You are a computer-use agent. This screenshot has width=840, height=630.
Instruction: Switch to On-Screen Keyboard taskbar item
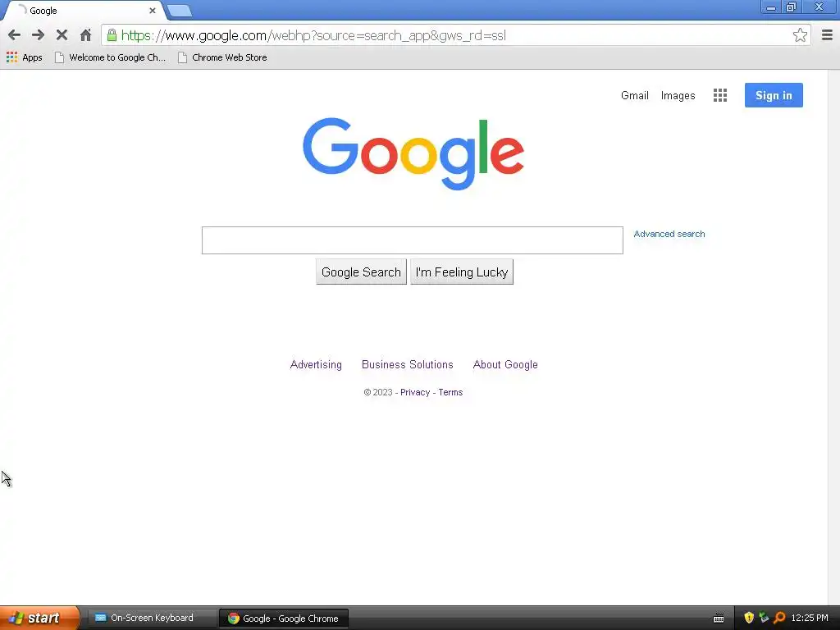pyautogui.click(x=152, y=618)
